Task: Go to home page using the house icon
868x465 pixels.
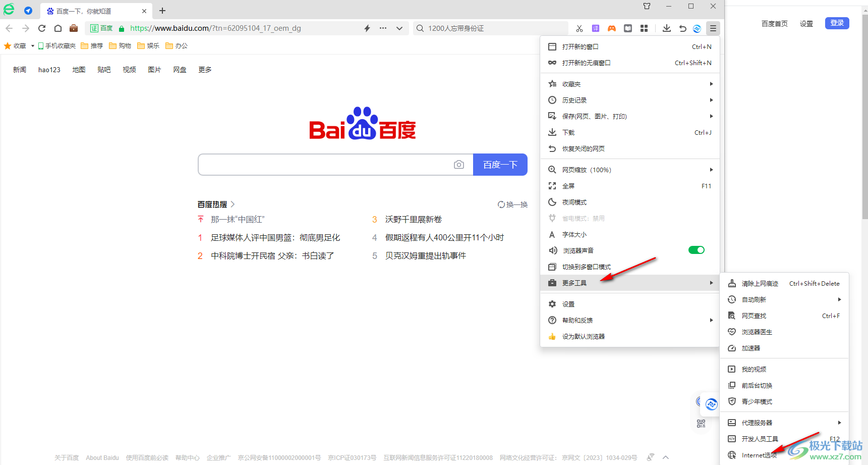Action: (58, 28)
